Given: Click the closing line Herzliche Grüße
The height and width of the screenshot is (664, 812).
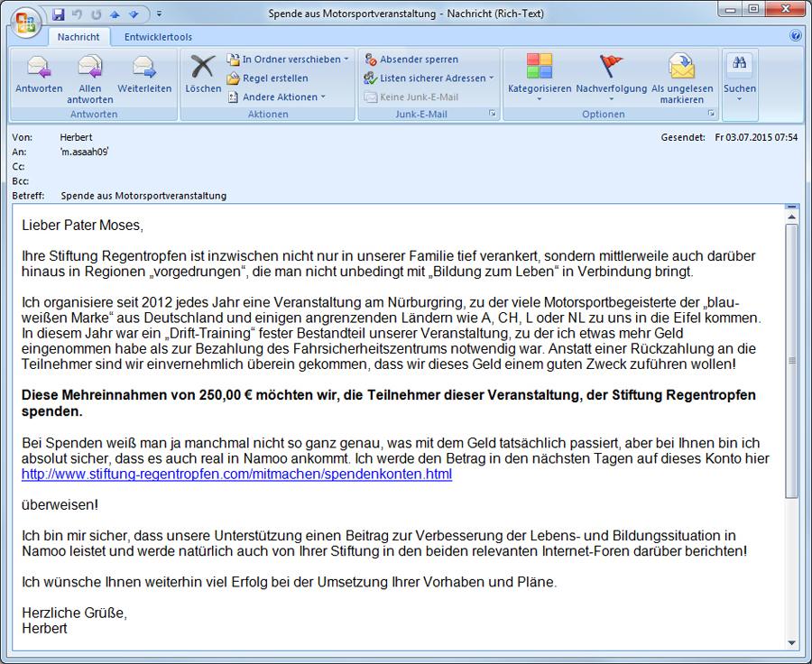Looking at the screenshot, I should click(75, 613).
